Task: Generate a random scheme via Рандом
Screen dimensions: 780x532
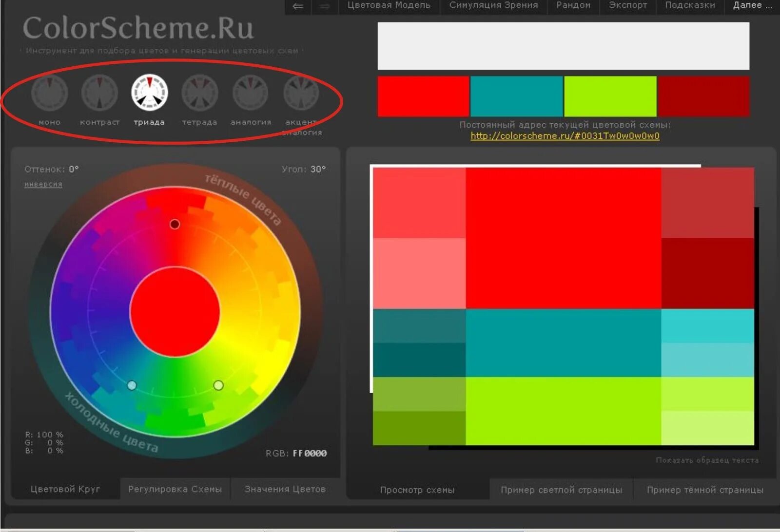Action: pos(573,6)
